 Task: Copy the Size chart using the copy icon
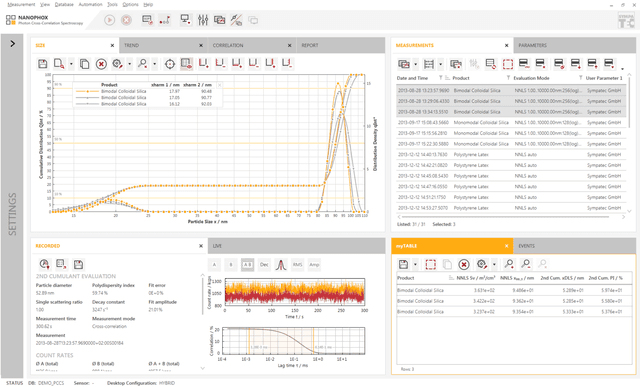pyautogui.click(x=84, y=64)
